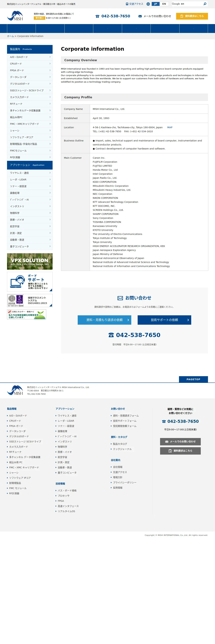Viewport: 215px width, 644px height.
Task: Open footer link 環境方針
Action: tap(118, 477)
